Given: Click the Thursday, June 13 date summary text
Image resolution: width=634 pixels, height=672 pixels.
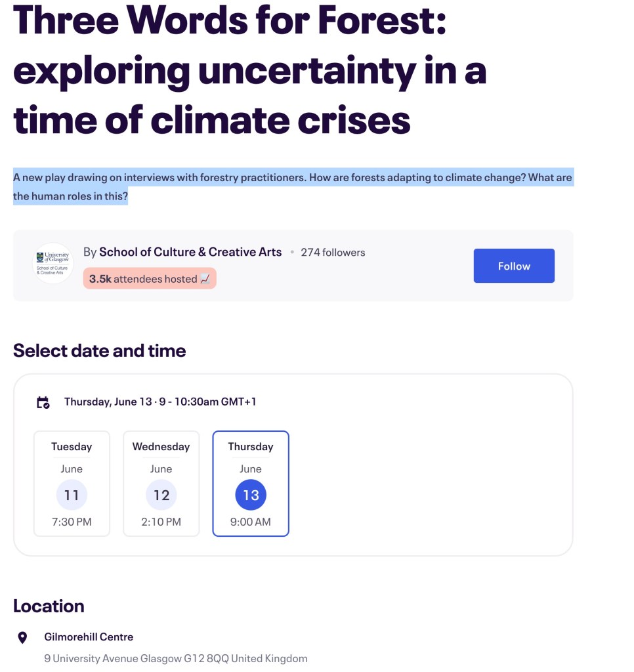Looking at the screenshot, I should click(160, 402).
